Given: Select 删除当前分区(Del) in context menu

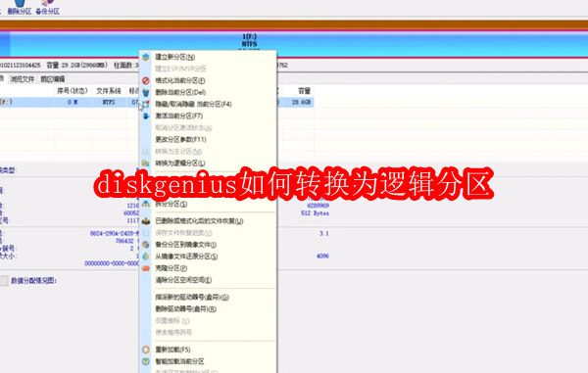Looking at the screenshot, I should point(180,92).
